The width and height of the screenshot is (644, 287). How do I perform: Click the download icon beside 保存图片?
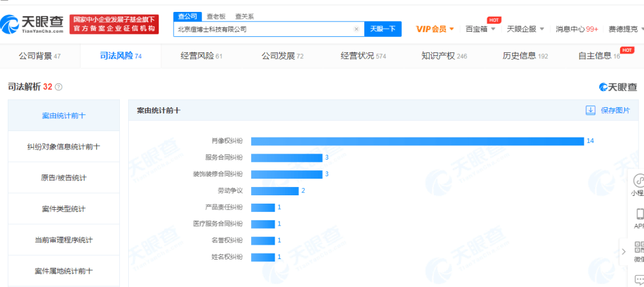590,110
